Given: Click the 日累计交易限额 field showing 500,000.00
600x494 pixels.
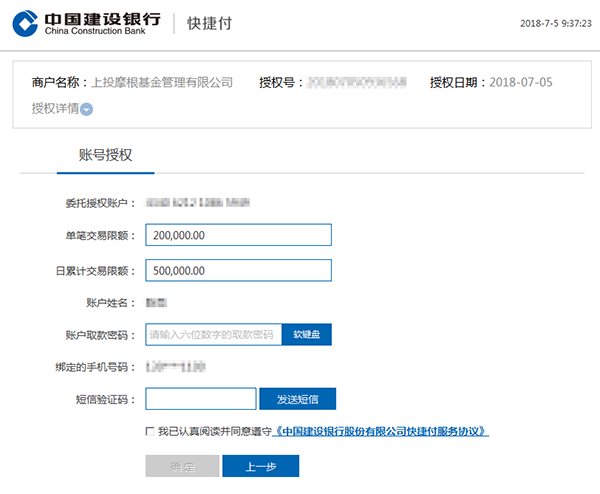Looking at the screenshot, I should click(x=238, y=271).
